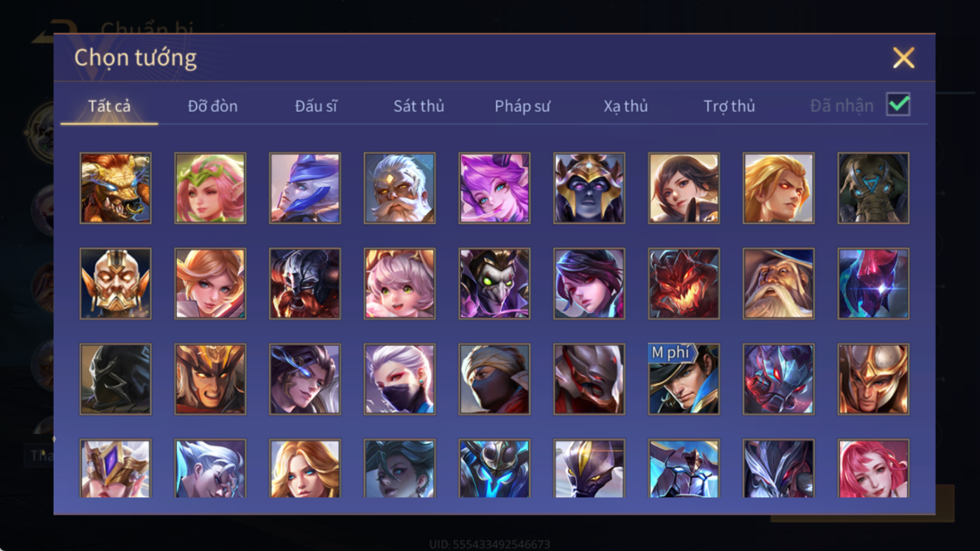
Task: Pick the elephant-masked hero portrait
Action: point(874,188)
